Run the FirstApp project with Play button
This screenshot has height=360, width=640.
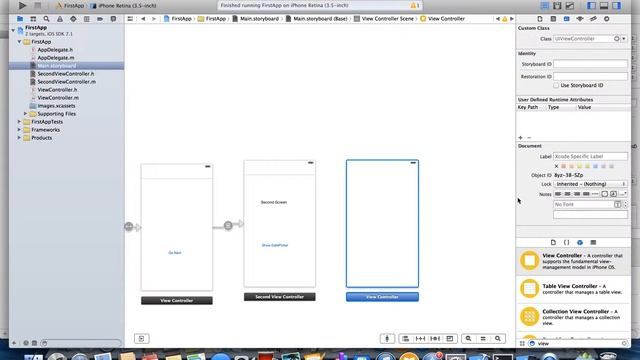(x=22, y=6)
